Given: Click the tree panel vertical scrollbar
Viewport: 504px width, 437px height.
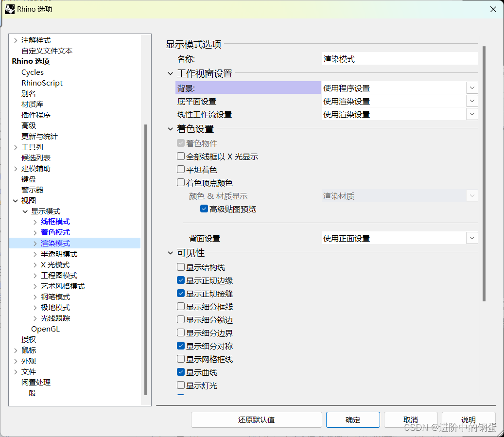Looking at the screenshot, I should tap(146, 260).
